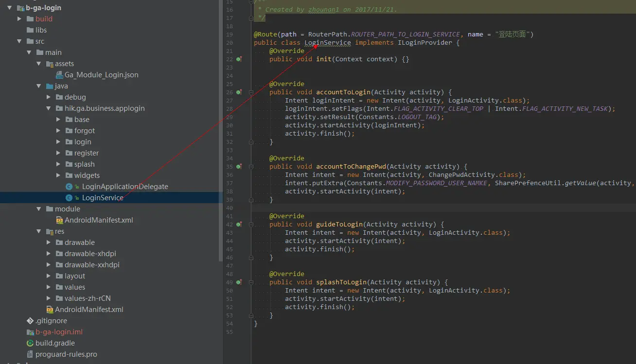
Task: Expand the widgets package arrow
Action: (58, 175)
